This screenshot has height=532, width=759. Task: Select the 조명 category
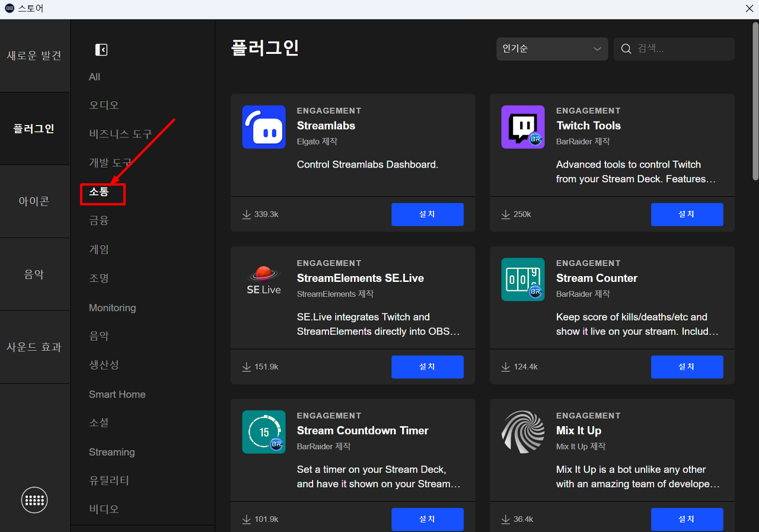(99, 278)
